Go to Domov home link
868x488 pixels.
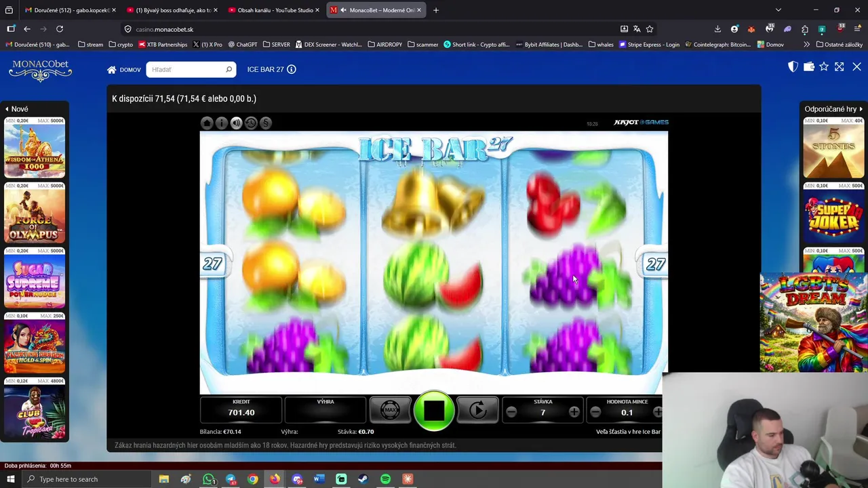pos(124,70)
